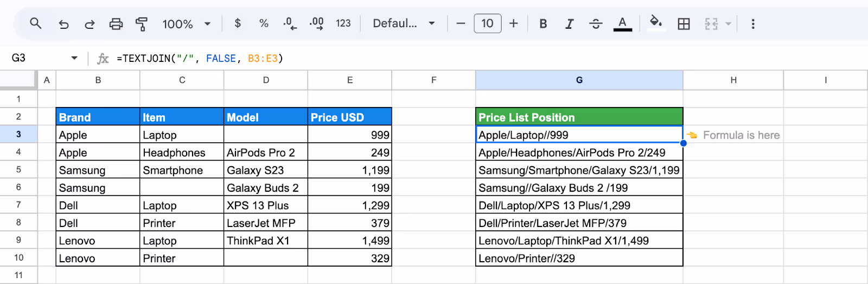Select cell containing Galaxy S23

[x=266, y=170]
